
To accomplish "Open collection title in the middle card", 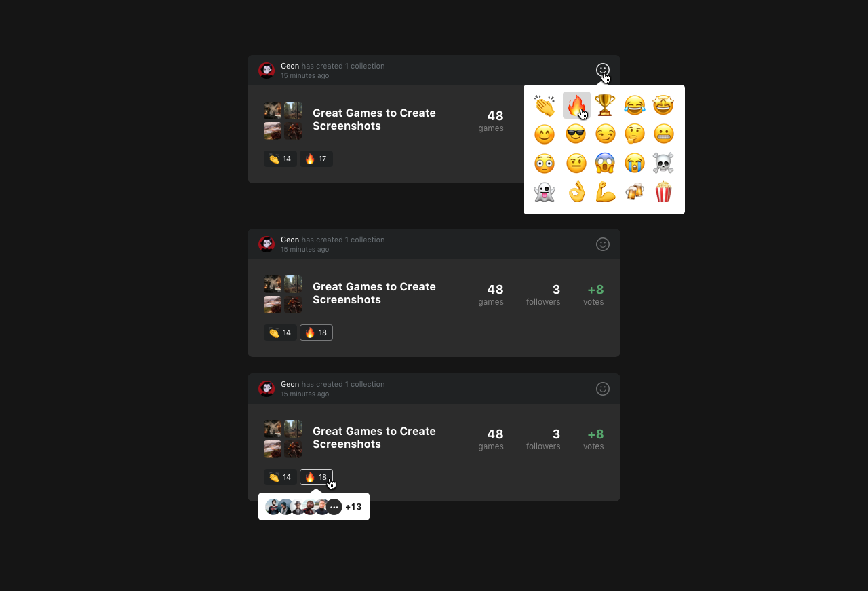I will tap(374, 293).
